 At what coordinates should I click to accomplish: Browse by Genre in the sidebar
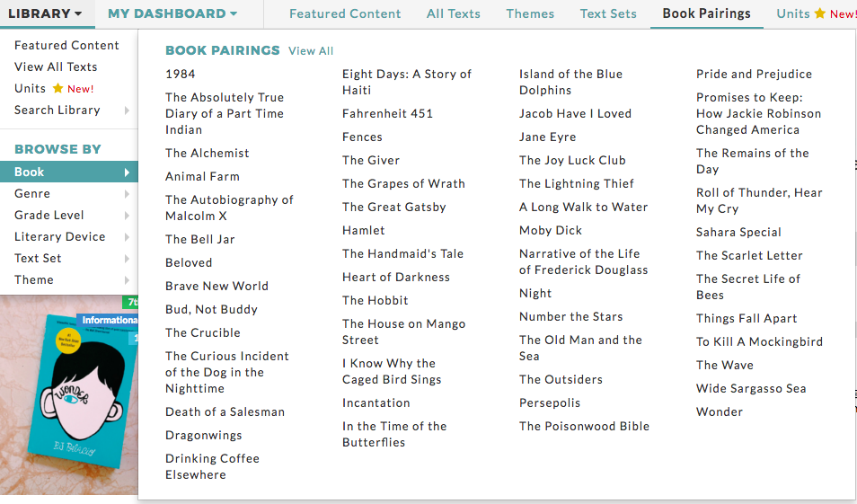coord(32,193)
